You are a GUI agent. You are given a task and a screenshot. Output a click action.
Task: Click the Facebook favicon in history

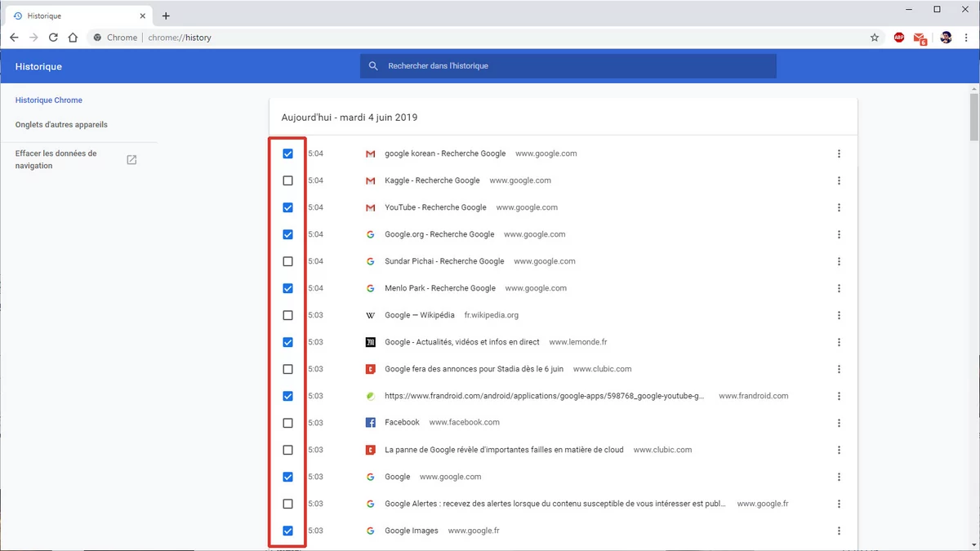click(370, 423)
